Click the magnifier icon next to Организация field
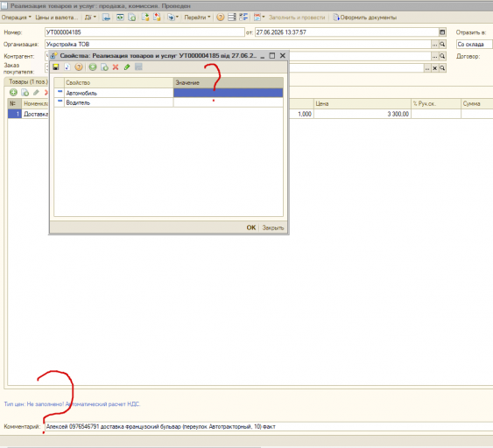 point(442,45)
